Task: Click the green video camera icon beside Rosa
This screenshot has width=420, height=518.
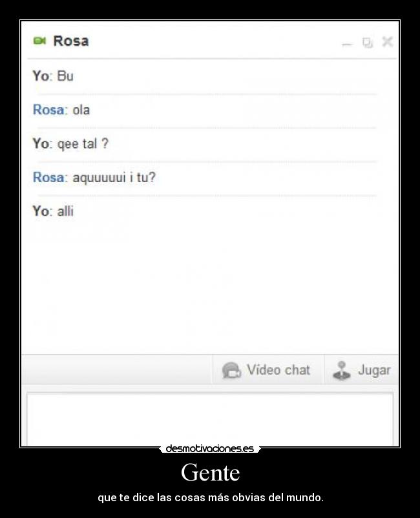Action: (39, 41)
